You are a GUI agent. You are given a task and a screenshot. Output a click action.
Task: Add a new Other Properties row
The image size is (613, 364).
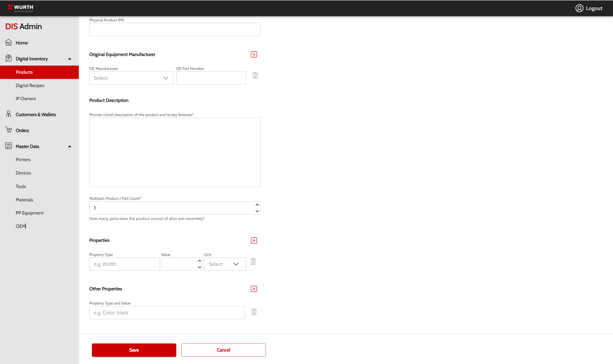click(254, 289)
